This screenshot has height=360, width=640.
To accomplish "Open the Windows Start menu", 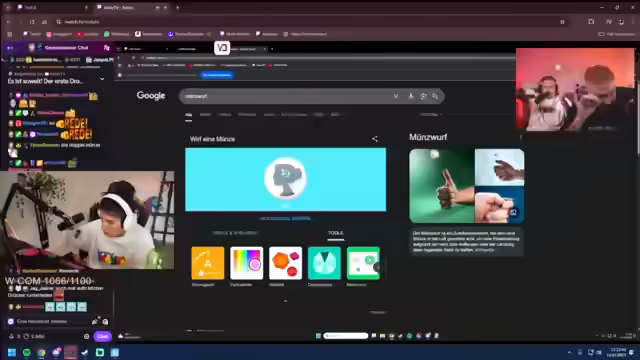I will pyautogui.click(x=12, y=352).
